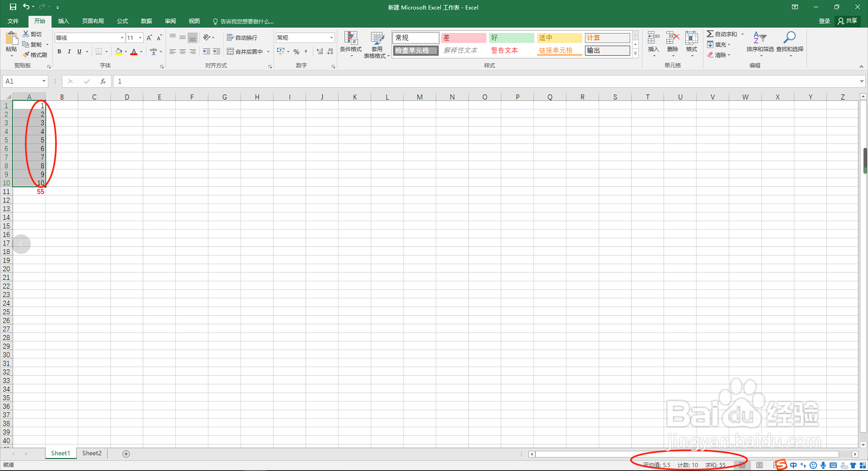Open the number format dropdown (常规)

point(332,37)
